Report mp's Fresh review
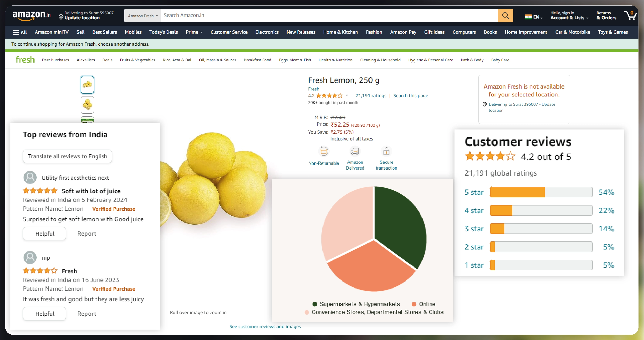This screenshot has height=340, width=644. coord(87,314)
